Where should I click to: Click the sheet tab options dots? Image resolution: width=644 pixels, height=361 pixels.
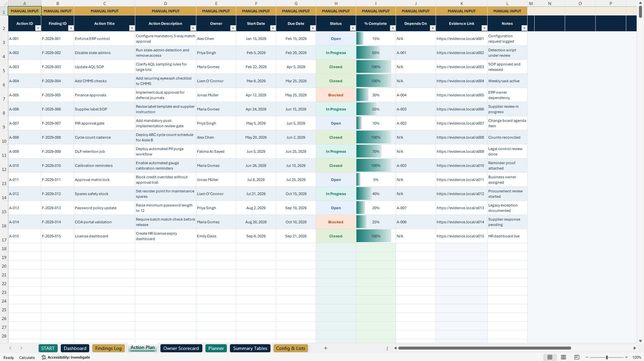(387, 349)
